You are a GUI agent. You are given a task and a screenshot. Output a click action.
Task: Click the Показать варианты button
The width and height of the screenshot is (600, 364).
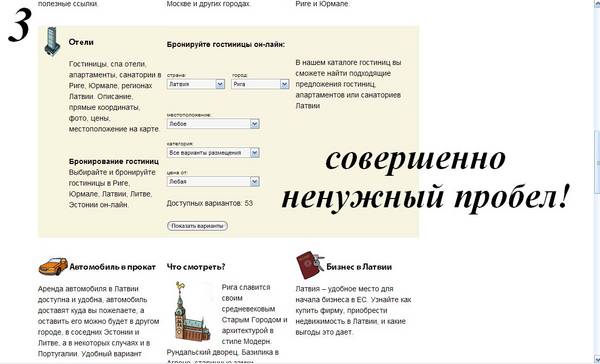click(197, 226)
